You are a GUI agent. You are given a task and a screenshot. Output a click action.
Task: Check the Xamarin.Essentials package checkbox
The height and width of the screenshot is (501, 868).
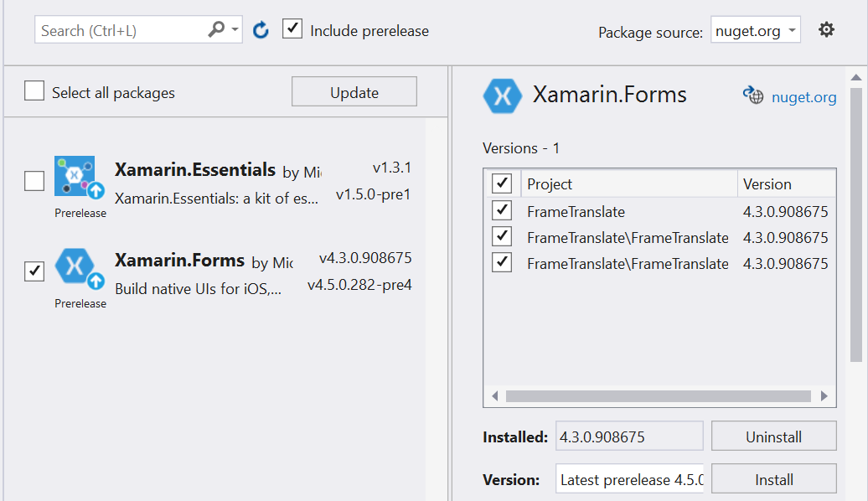34,181
